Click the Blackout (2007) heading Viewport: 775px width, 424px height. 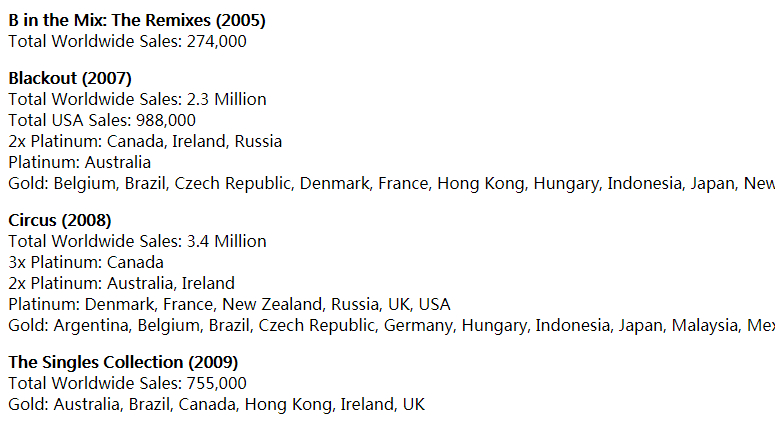coord(70,78)
